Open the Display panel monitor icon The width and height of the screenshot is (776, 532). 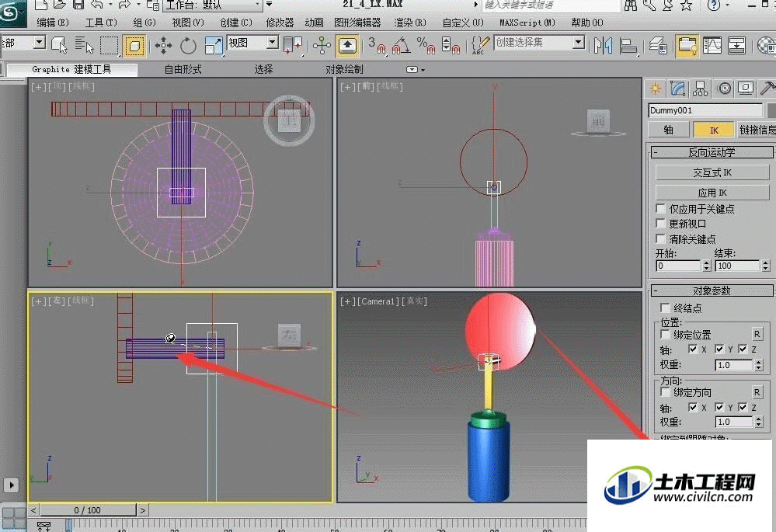point(746,89)
